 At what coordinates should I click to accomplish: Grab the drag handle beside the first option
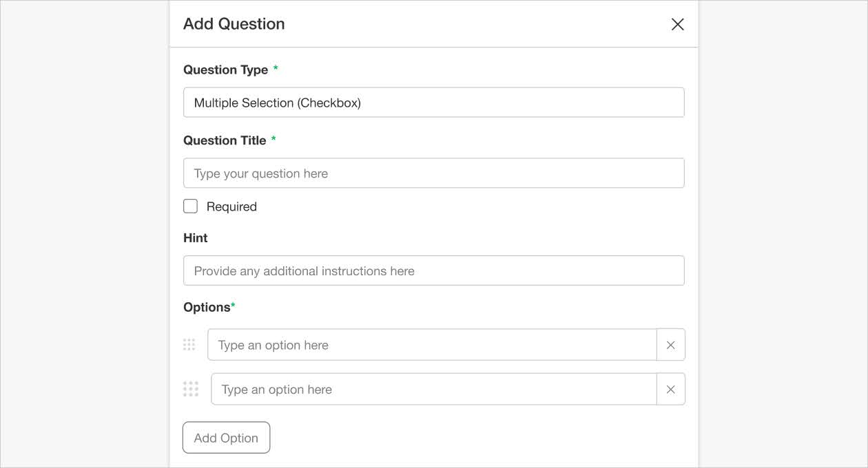point(189,344)
